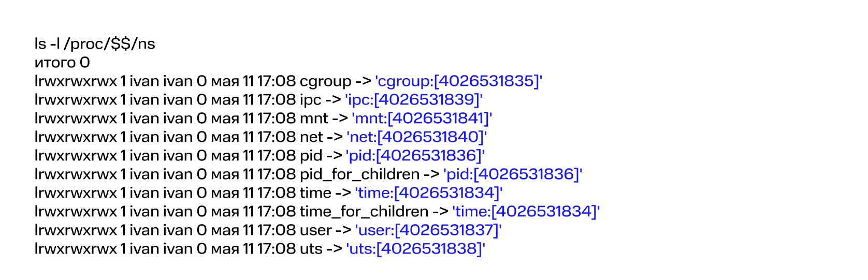This screenshot has width=868, height=280.
Task: Open the time_for_children target link
Action: (526, 212)
